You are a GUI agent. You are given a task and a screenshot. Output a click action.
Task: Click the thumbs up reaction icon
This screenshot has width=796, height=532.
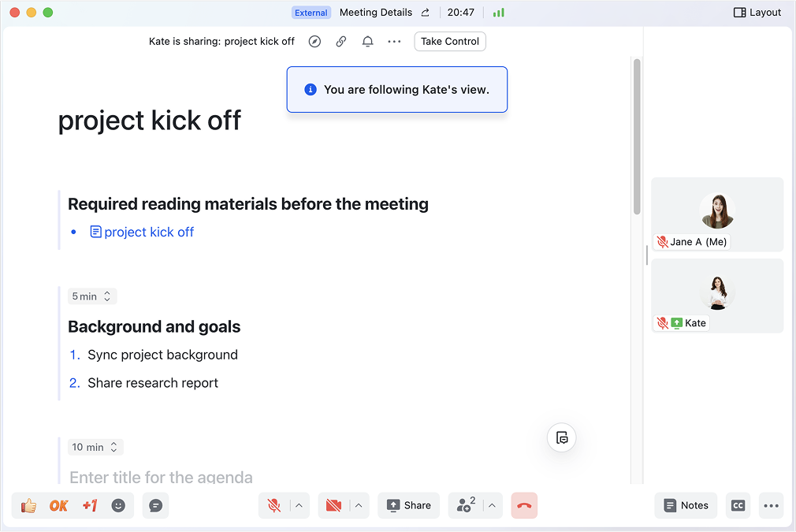29,506
